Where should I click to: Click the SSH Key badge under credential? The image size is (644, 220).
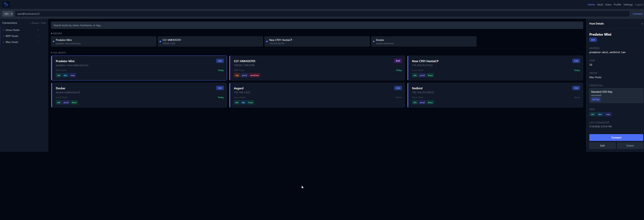pyautogui.click(x=595, y=99)
